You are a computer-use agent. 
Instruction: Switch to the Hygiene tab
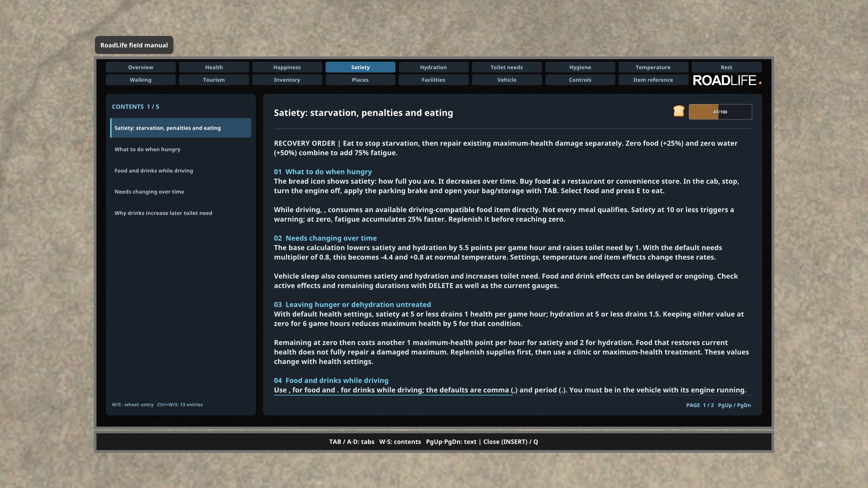[580, 67]
